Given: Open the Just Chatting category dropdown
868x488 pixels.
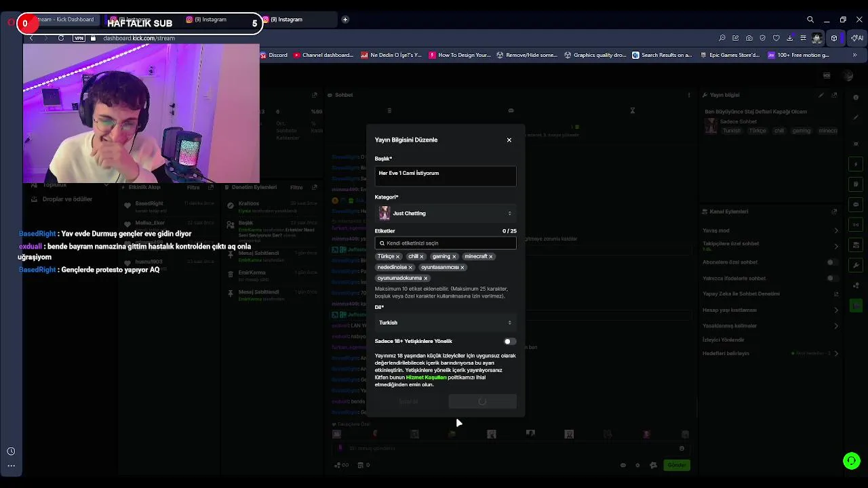Looking at the screenshot, I should tap(446, 213).
